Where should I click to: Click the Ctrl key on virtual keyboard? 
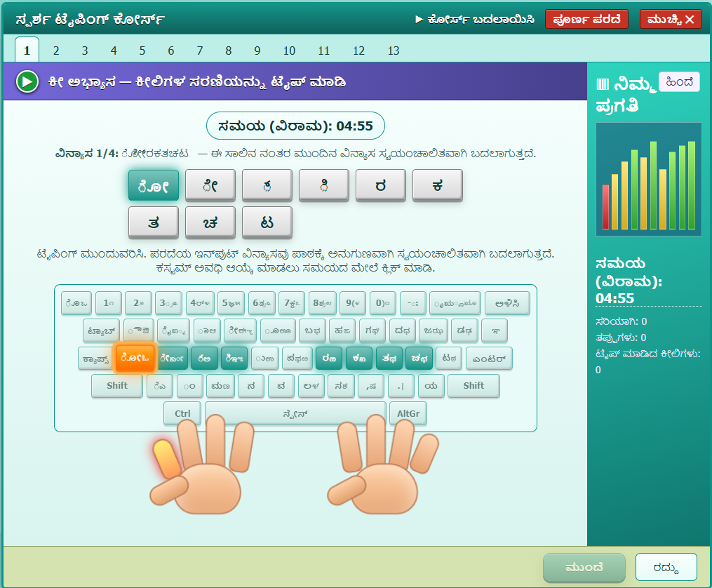[x=182, y=413]
